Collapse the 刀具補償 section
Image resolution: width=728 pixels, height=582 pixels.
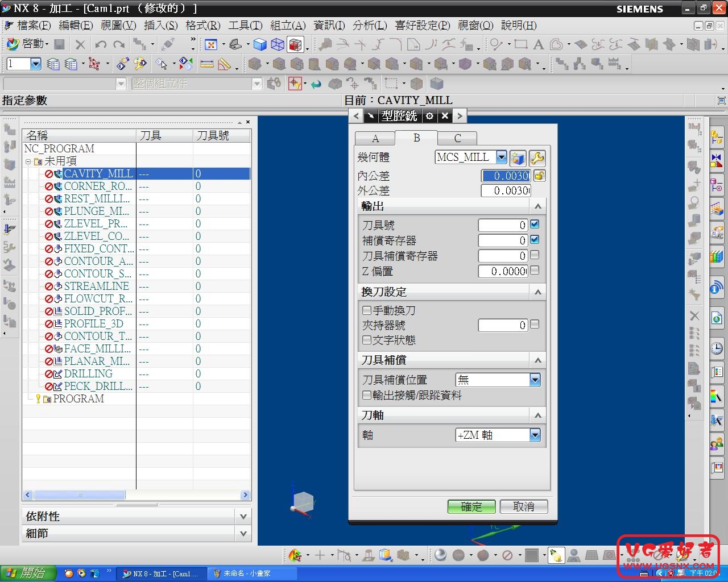point(537,360)
